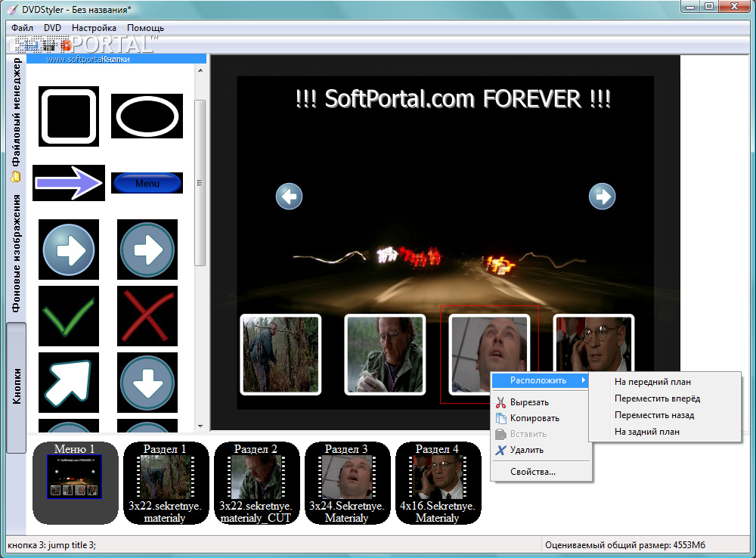This screenshot has width=756, height=558.
Task: Open the Настройка menu
Action: (94, 28)
